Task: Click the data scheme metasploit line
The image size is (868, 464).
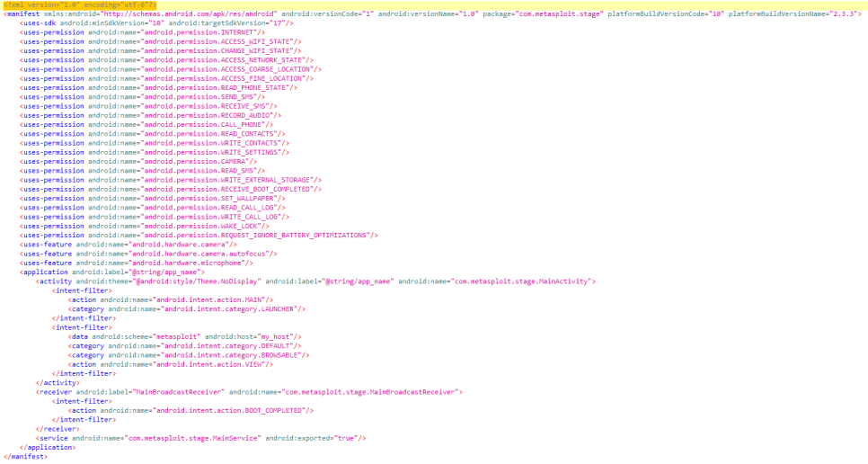Action: (185, 337)
